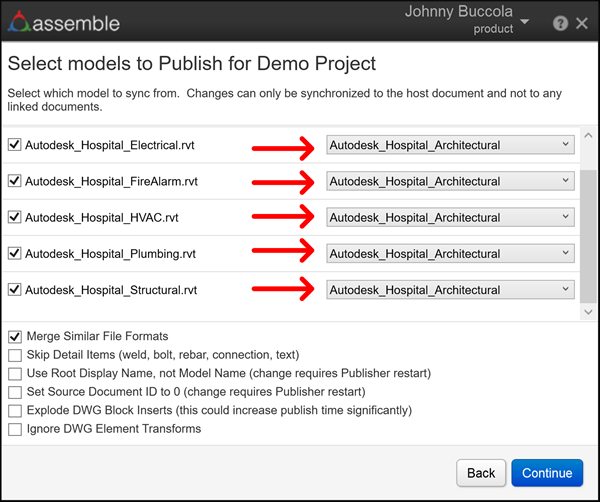600x502 pixels.
Task: Enable Use Root Display Name option
Action: pyautogui.click(x=15, y=373)
